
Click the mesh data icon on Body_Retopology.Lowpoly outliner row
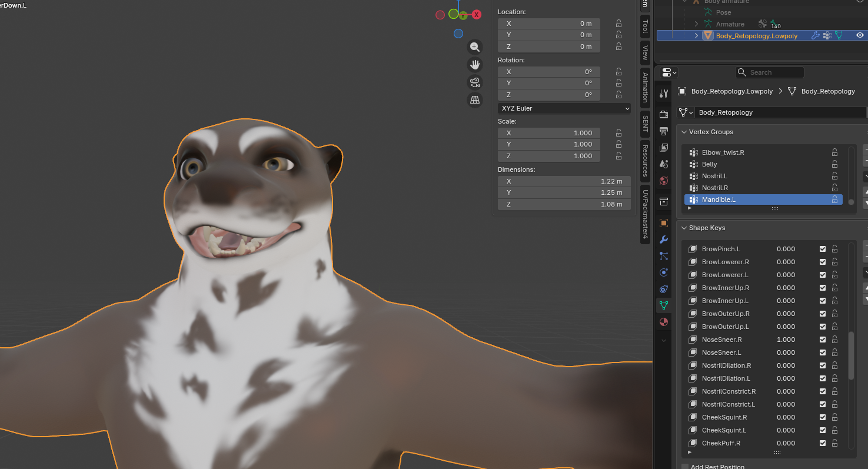click(x=839, y=35)
